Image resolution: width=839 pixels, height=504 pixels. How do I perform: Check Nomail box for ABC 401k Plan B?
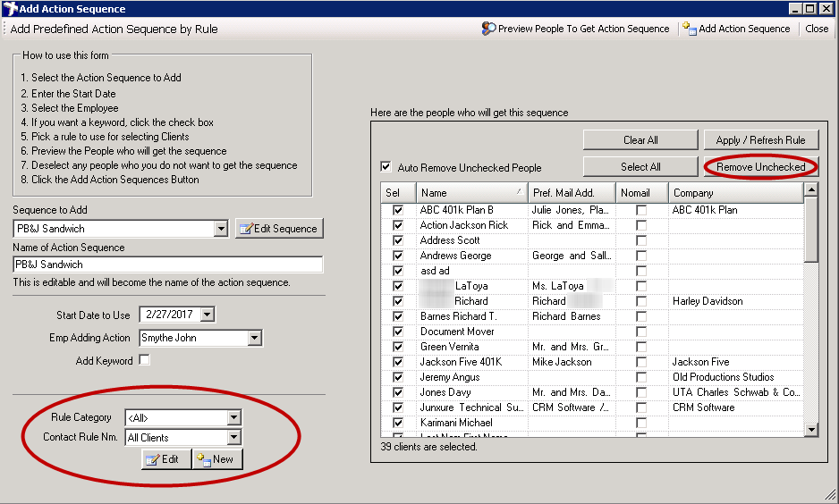641,210
